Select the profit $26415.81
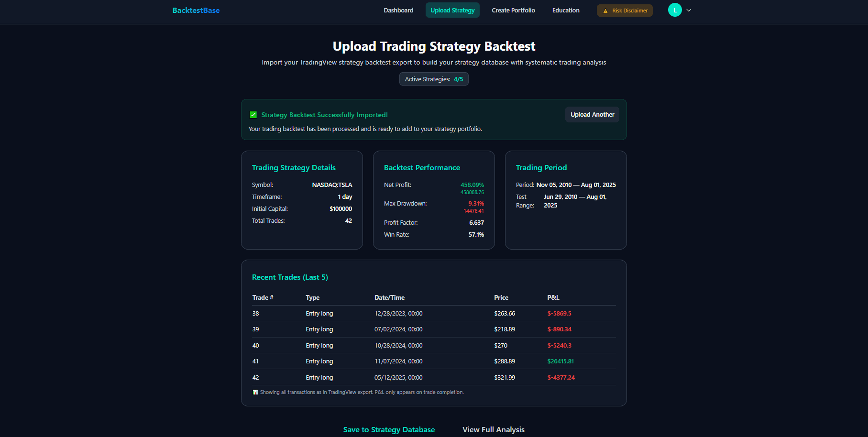The height and width of the screenshot is (437, 868). pos(560,361)
